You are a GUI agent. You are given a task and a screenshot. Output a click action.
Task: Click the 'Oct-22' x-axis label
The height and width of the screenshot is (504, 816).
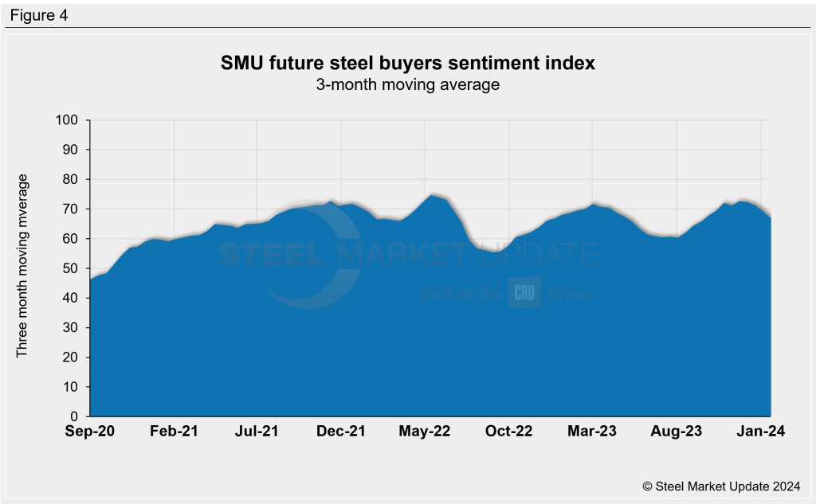(x=509, y=432)
